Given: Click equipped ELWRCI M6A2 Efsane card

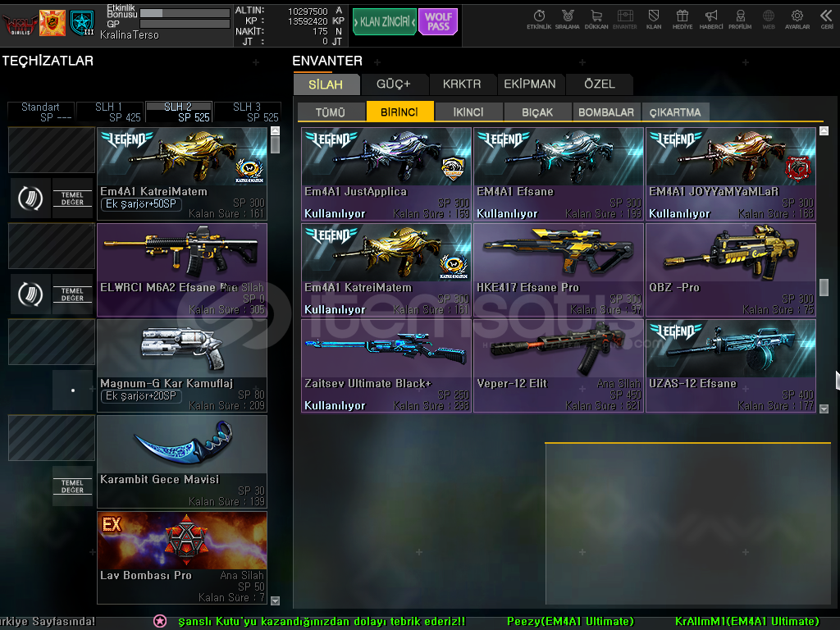Looking at the screenshot, I should [x=182, y=270].
